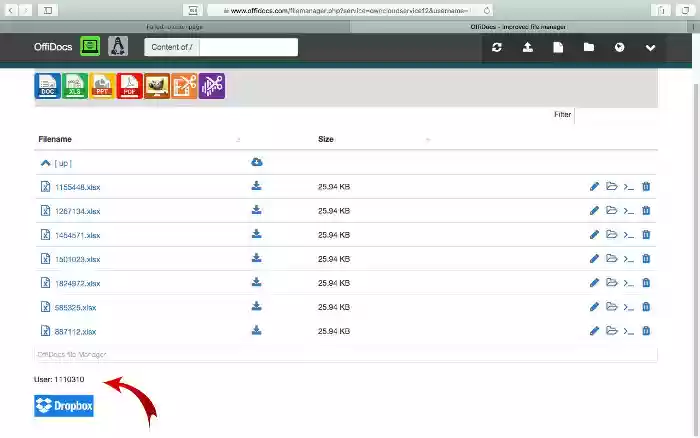Expand the chevron-down menu in the toolbar
Viewport: 700px width, 438px height.
650,48
